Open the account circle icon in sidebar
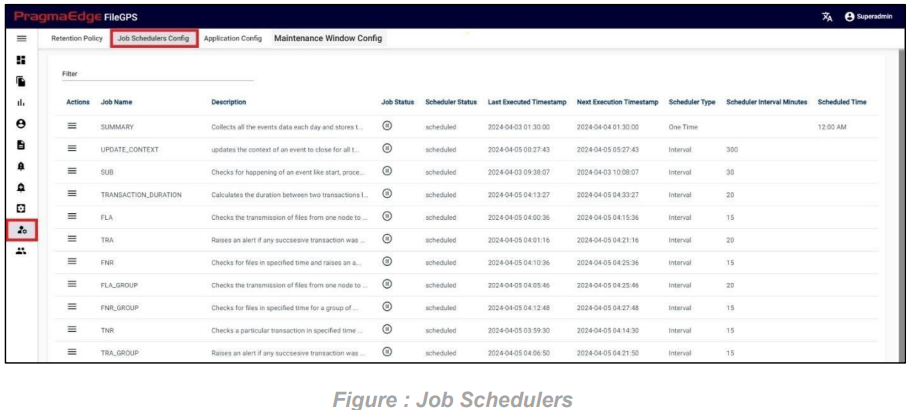The height and width of the screenshot is (410, 910). pyautogui.click(x=21, y=124)
